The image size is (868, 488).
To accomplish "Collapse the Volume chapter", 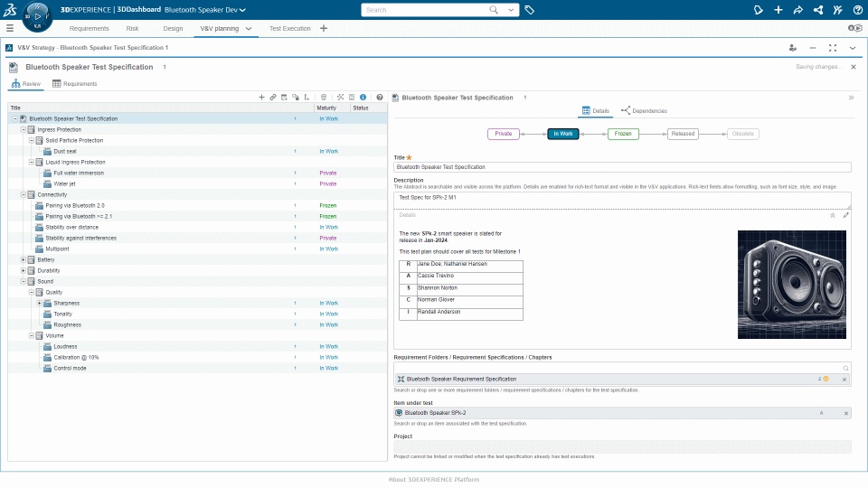I will coord(32,336).
